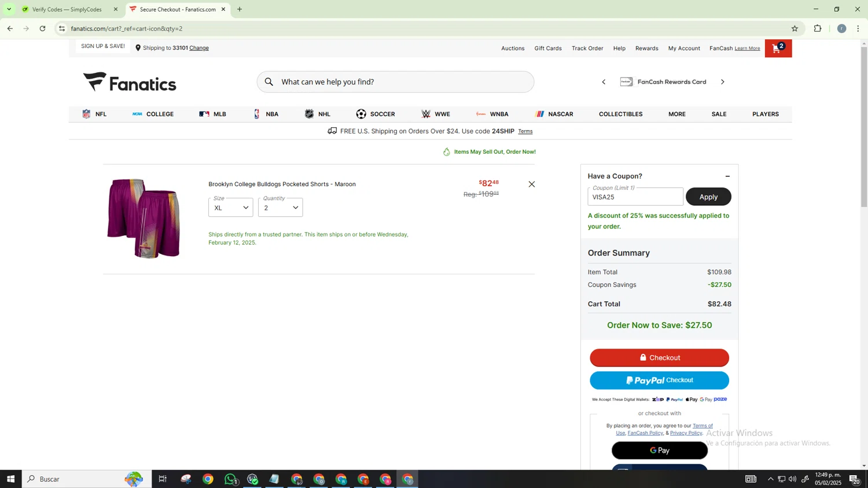This screenshot has height=488, width=868.
Task: Open the Rewards link
Action: click(x=646, y=49)
